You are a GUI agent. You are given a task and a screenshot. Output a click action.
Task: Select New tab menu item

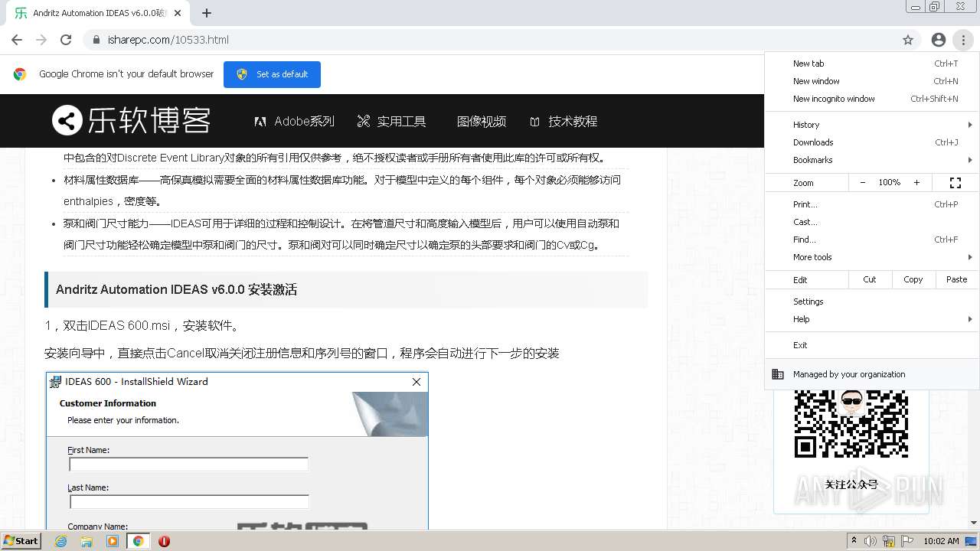point(872,64)
